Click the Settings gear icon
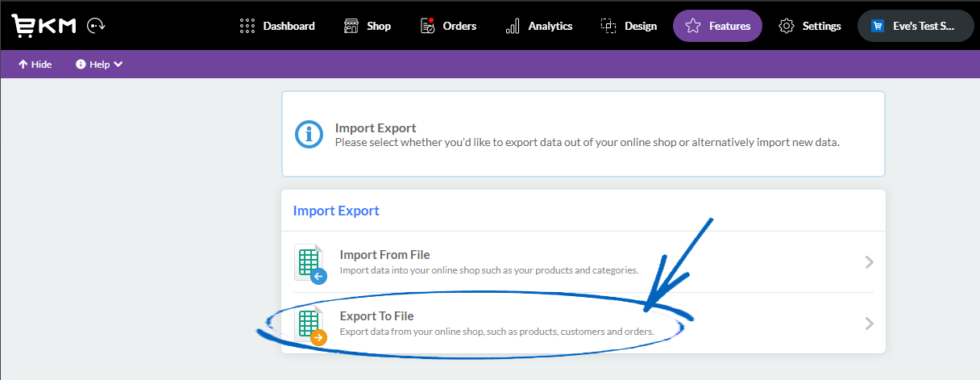Viewport: 980px width, 380px height. click(787, 26)
